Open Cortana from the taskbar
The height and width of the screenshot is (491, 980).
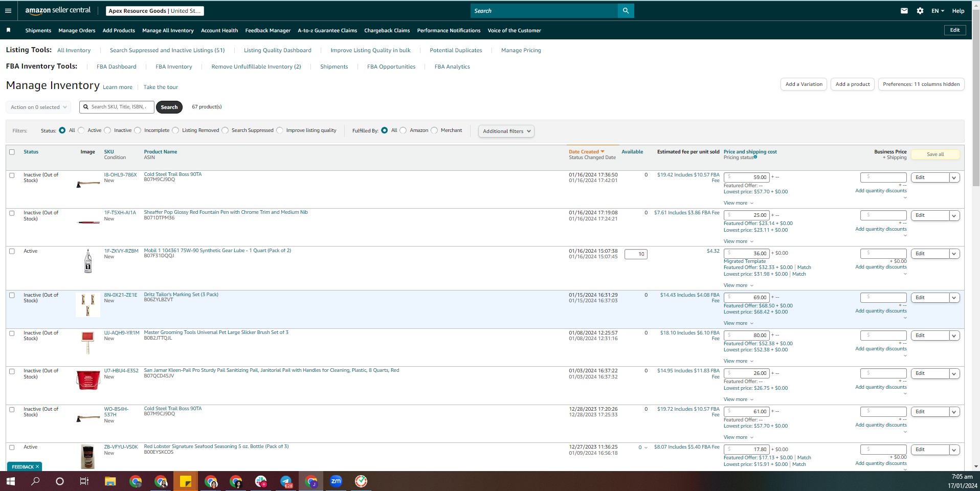[60, 481]
